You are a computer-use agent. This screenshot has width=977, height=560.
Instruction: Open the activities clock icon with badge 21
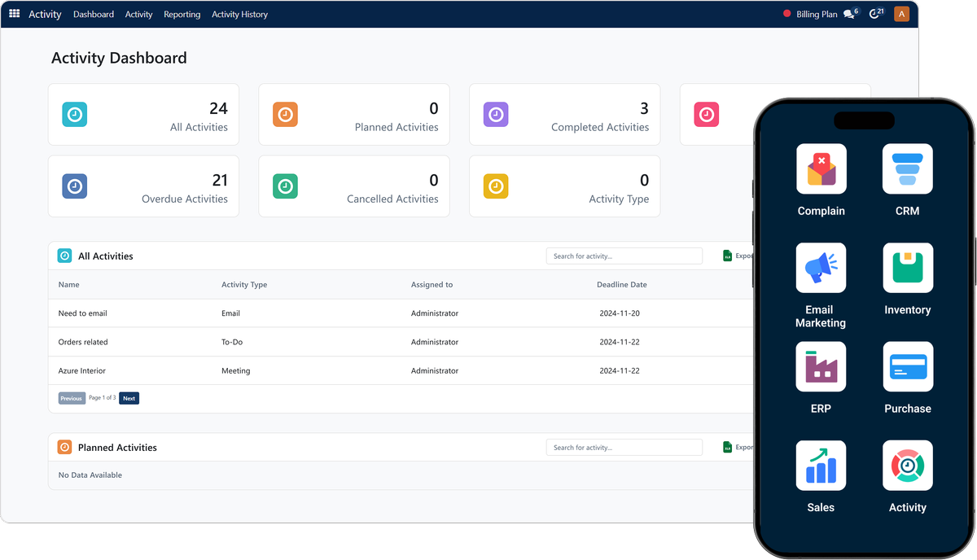click(x=874, y=14)
